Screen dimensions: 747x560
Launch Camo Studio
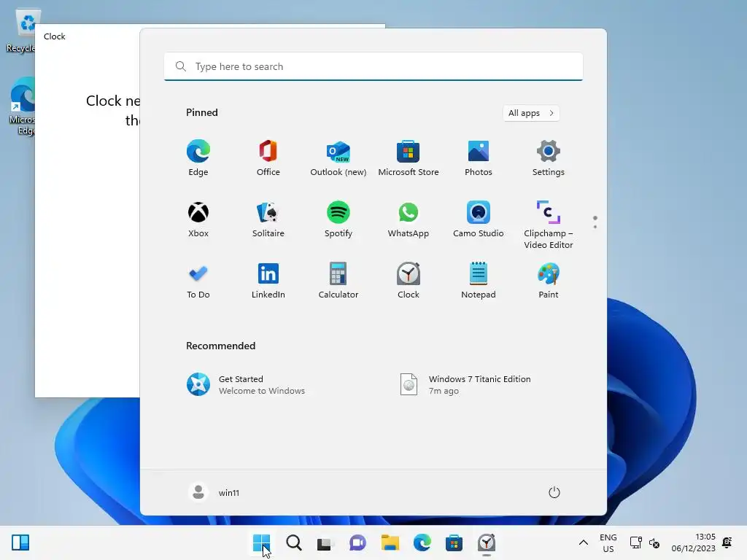tap(479, 219)
